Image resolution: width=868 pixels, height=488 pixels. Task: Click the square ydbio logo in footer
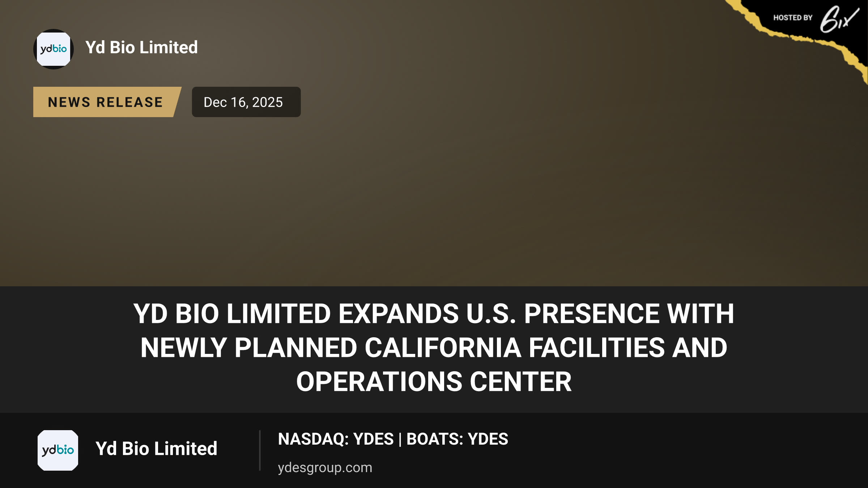pyautogui.click(x=58, y=450)
